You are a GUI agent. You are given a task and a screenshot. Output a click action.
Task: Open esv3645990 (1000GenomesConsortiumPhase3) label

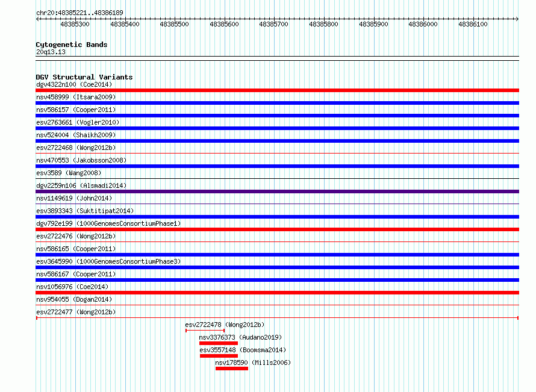108,261
